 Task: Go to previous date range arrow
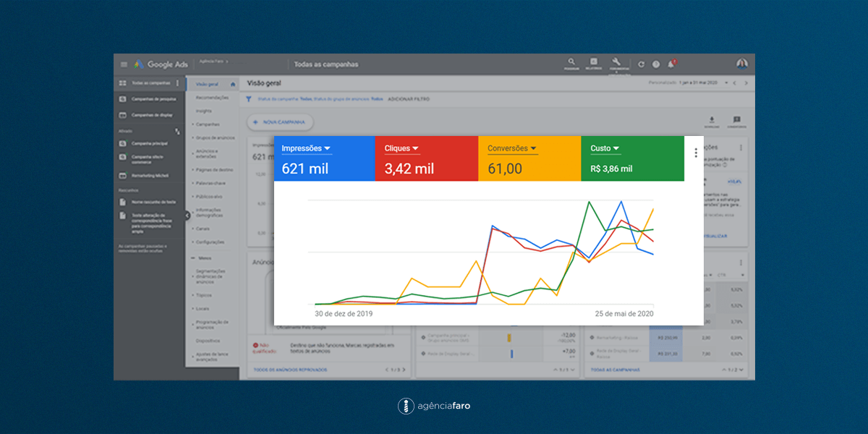pyautogui.click(x=734, y=83)
